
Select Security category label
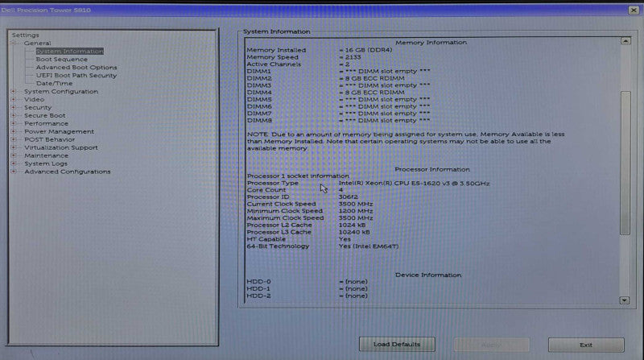click(x=38, y=108)
